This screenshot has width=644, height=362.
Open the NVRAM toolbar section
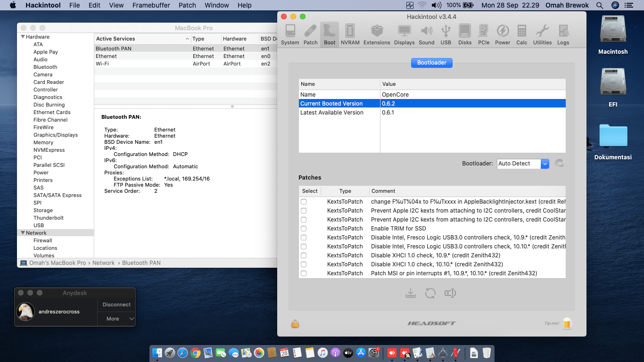tap(350, 35)
